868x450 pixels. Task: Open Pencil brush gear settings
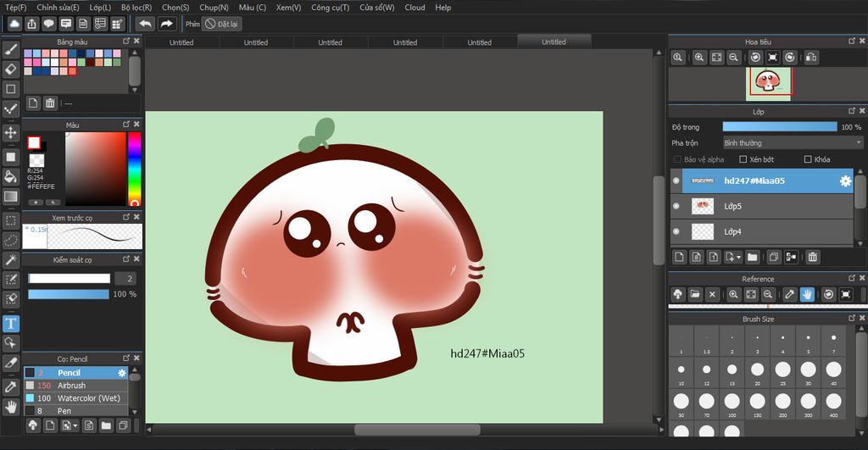tap(122, 373)
